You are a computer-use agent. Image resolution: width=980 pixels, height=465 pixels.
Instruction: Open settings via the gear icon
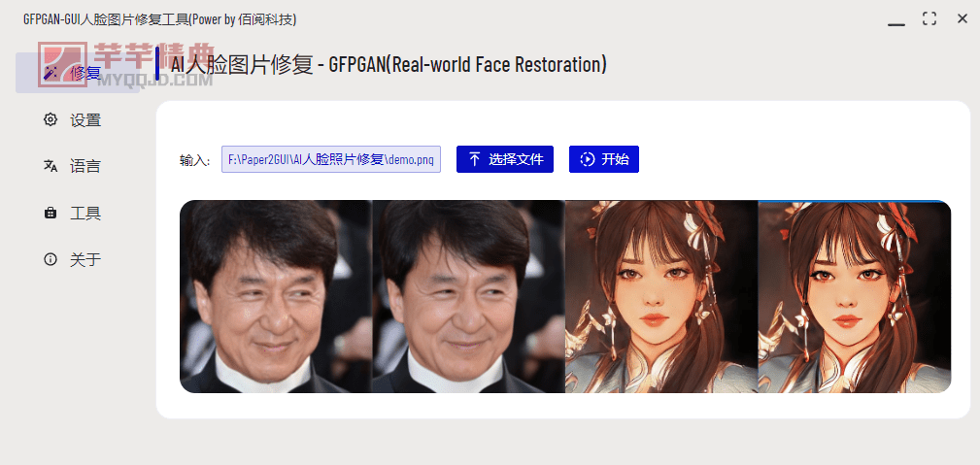pyautogui.click(x=50, y=119)
